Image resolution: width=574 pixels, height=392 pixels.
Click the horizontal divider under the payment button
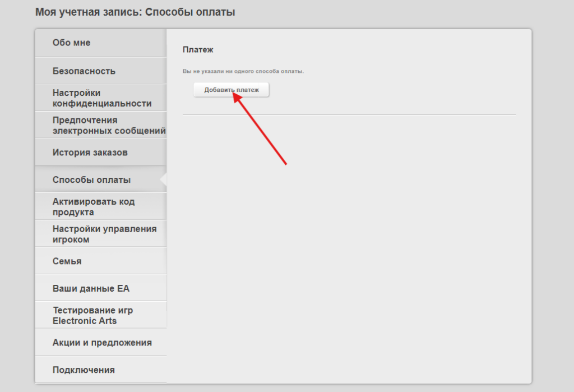click(x=349, y=115)
